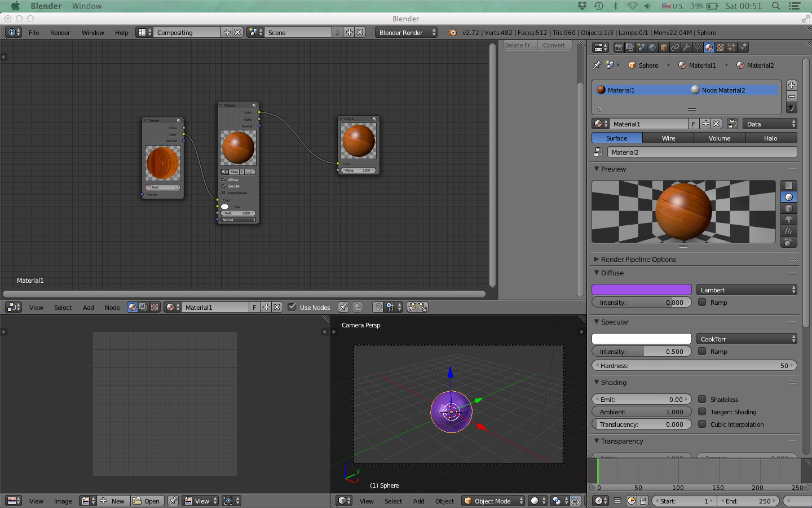Add a new material slot with plus button
The image size is (812, 508).
[792, 85]
